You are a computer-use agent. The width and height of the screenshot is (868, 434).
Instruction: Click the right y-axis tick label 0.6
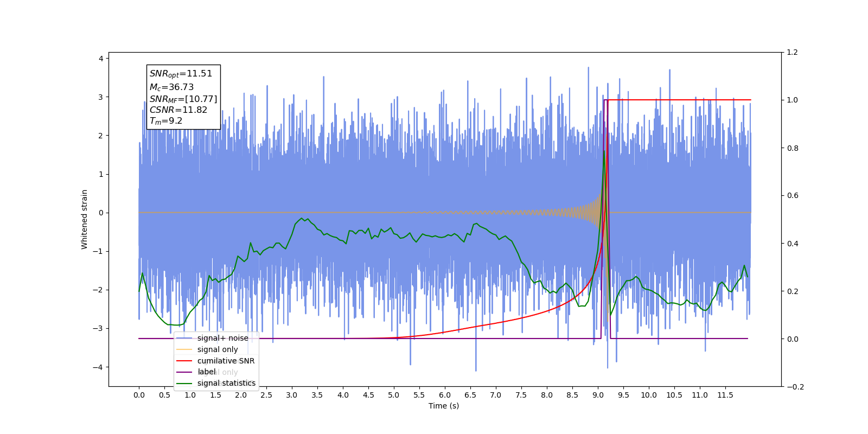(793, 196)
